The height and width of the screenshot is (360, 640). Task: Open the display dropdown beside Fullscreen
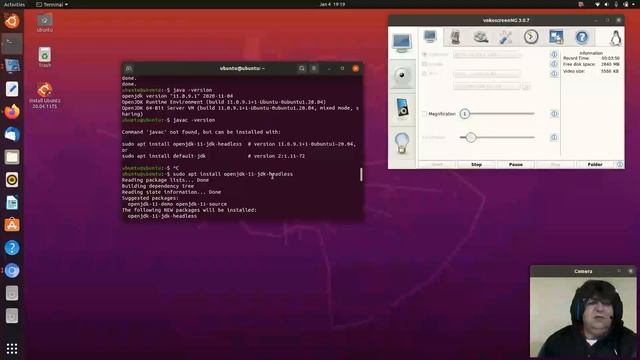click(x=487, y=54)
